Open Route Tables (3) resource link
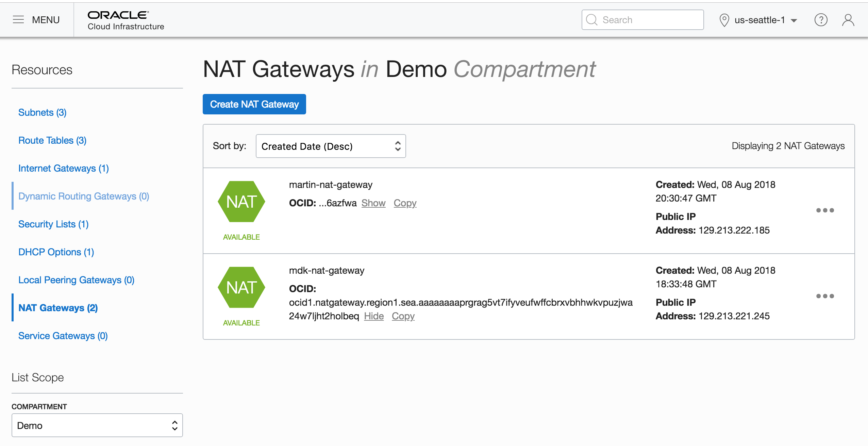The height and width of the screenshot is (446, 868). click(52, 140)
